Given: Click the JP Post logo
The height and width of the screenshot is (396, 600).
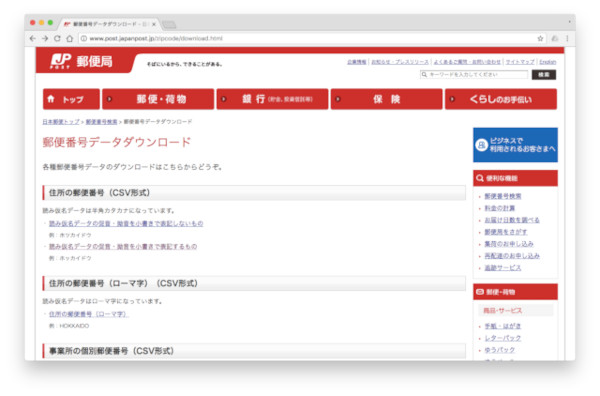Looking at the screenshot, I should point(82,61).
